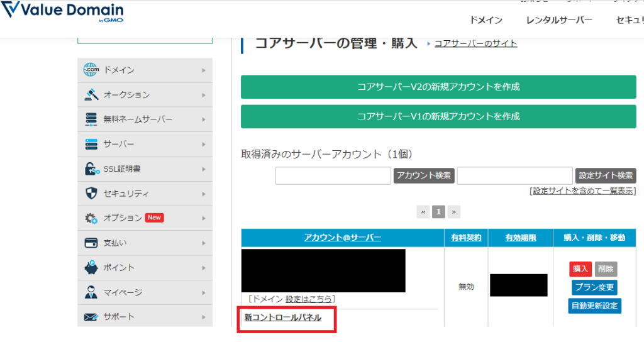The width and height of the screenshot is (644, 342).
Task: Click the マイページ person icon
Action: click(x=91, y=292)
